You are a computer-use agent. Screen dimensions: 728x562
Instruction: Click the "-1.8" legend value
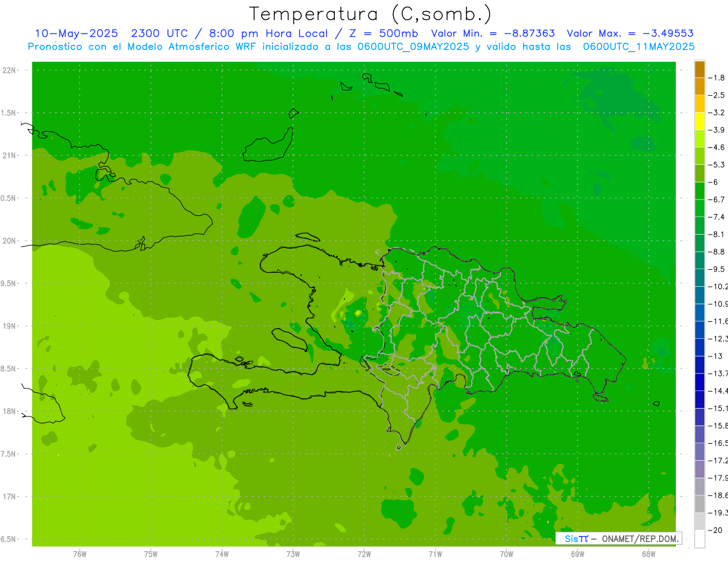pyautogui.click(x=717, y=78)
